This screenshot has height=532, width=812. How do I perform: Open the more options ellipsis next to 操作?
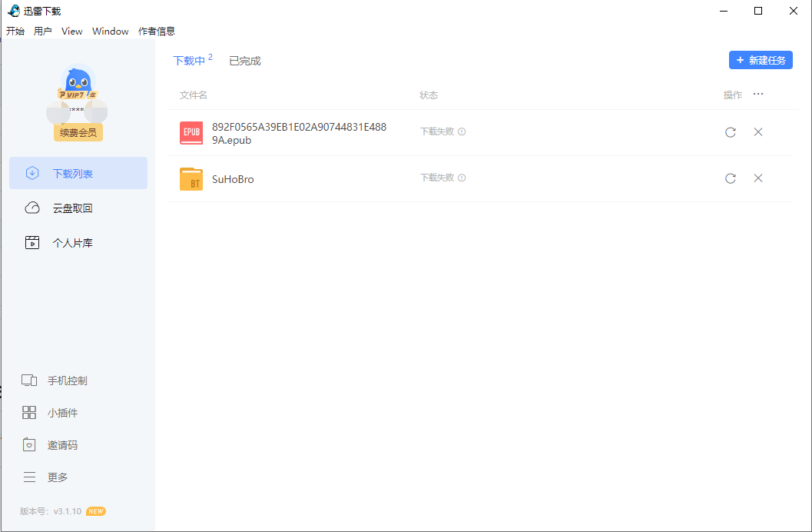[x=758, y=95]
